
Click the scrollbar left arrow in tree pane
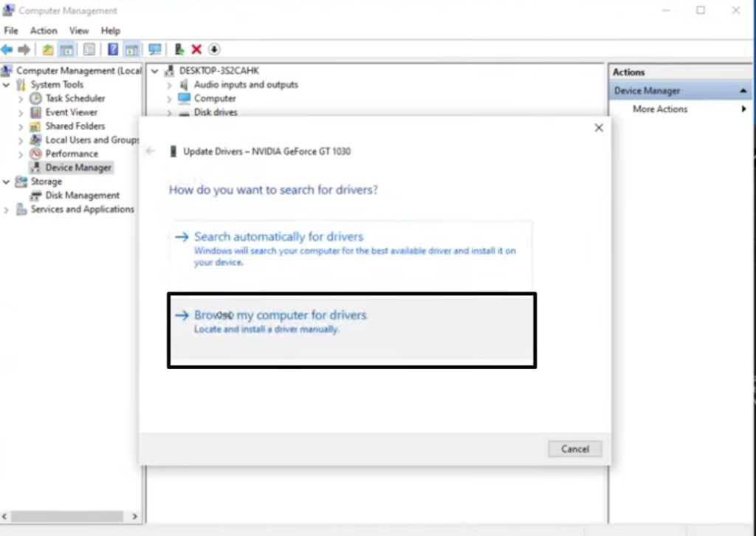click(x=4, y=516)
